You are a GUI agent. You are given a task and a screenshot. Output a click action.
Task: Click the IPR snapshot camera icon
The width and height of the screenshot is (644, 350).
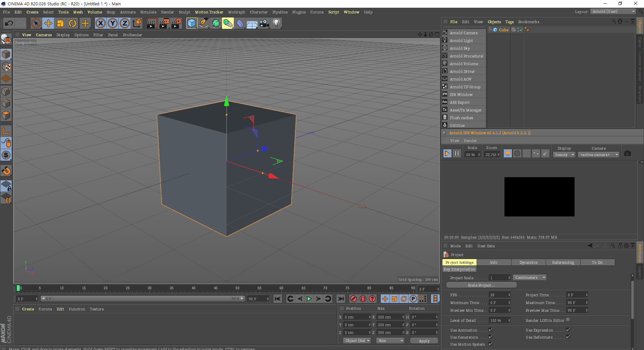(x=628, y=153)
